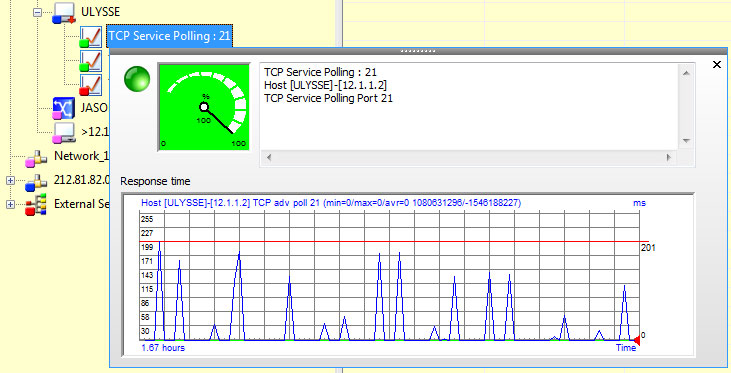Select the JASO tree item label
Viewport: 731px width, 373px height.
click(x=94, y=108)
